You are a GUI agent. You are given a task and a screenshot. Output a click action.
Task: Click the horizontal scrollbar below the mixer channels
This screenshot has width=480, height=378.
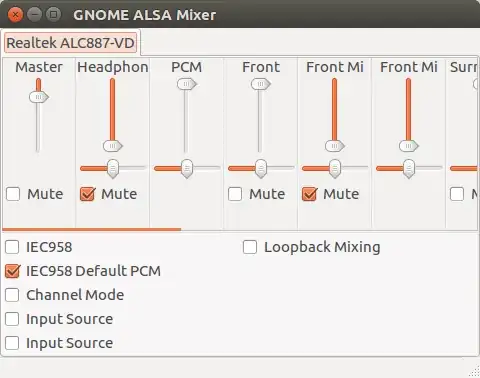pos(92,229)
